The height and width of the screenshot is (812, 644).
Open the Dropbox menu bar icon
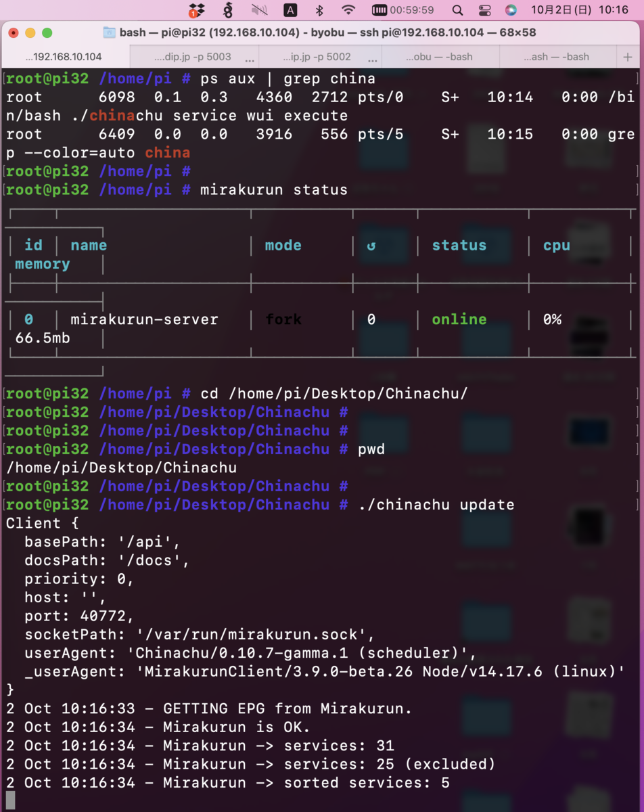point(195,11)
